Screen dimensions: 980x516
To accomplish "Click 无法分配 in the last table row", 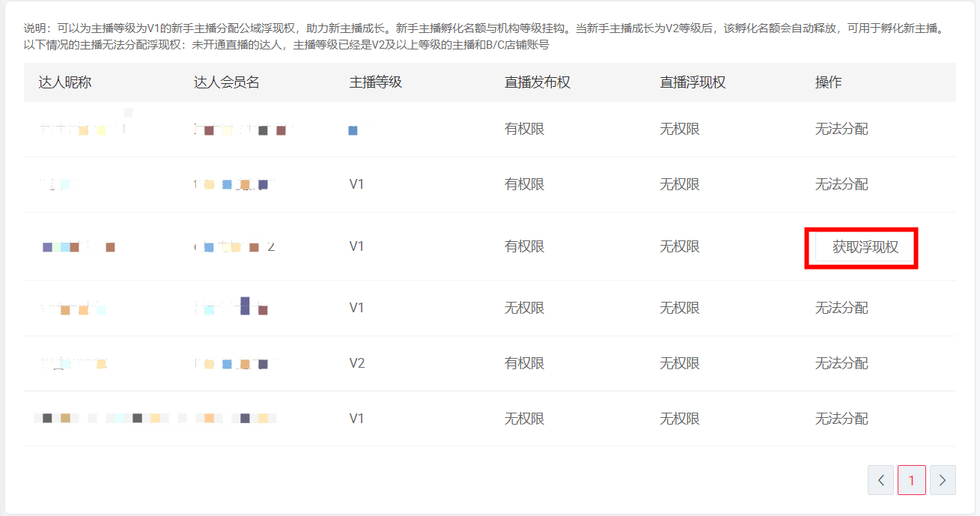I will point(841,419).
